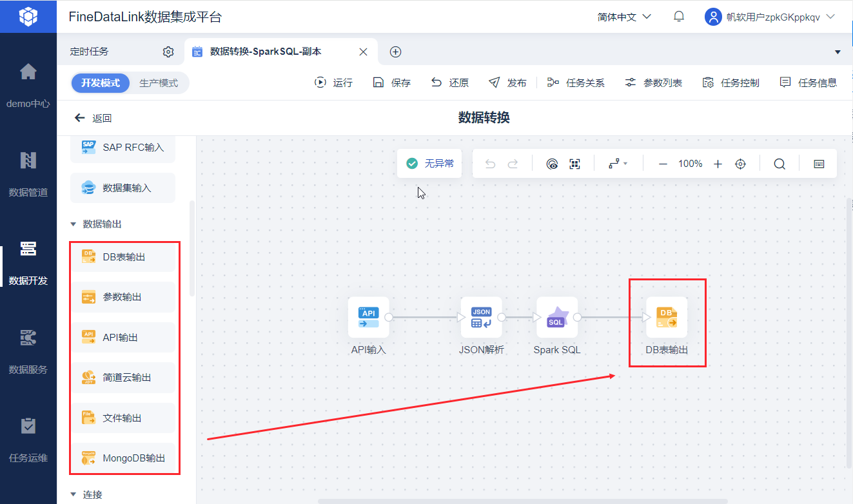
Task: Open the connection line style dropdown
Action: pyautogui.click(x=618, y=164)
